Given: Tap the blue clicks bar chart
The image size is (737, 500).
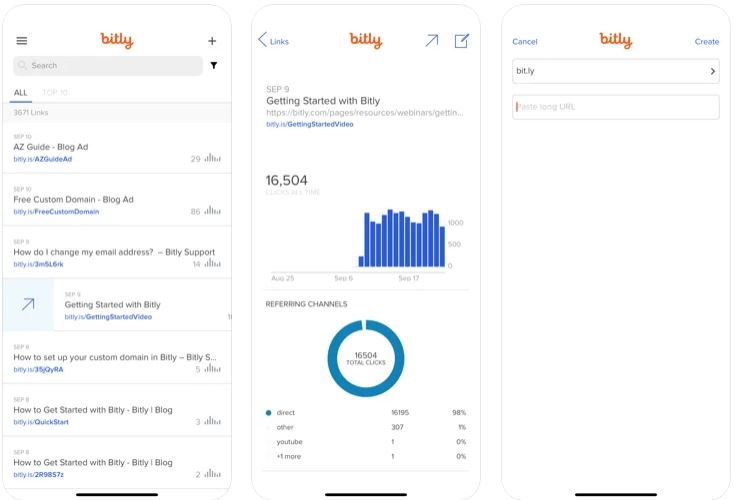Looking at the screenshot, I should [x=401, y=239].
